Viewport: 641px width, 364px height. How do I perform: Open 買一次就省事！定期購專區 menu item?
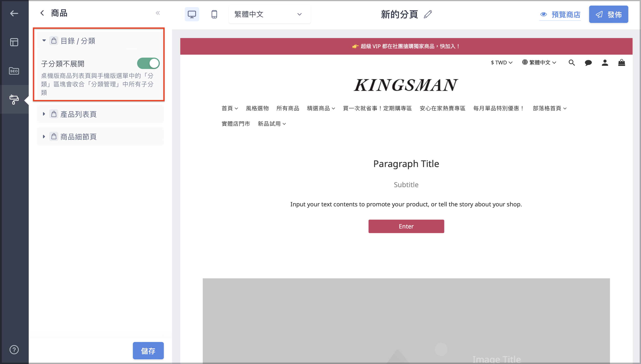click(x=377, y=108)
